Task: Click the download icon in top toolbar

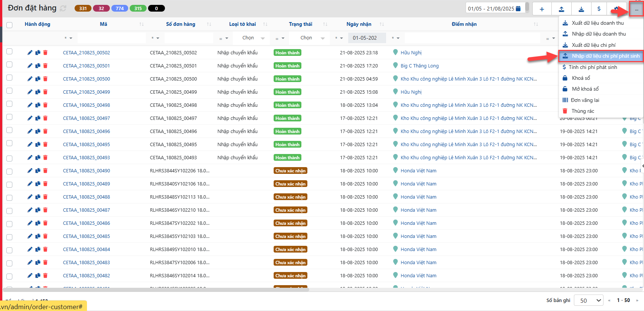Action: (581, 9)
